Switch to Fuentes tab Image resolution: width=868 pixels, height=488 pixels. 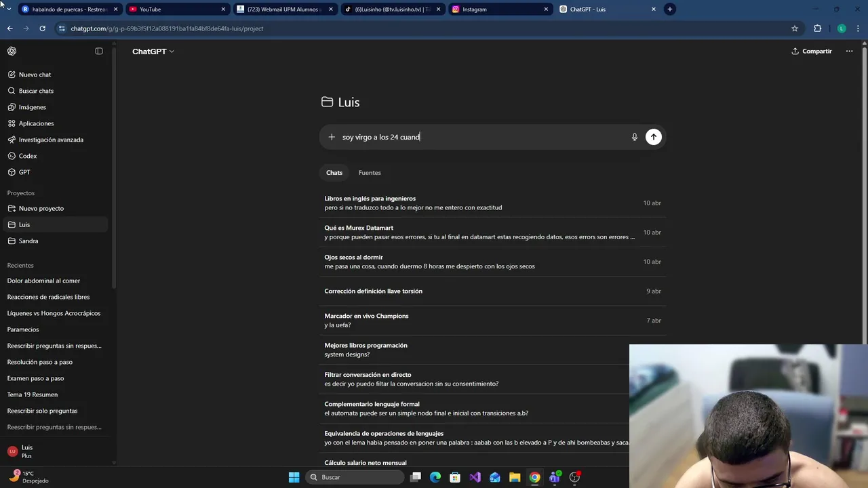[370, 173]
